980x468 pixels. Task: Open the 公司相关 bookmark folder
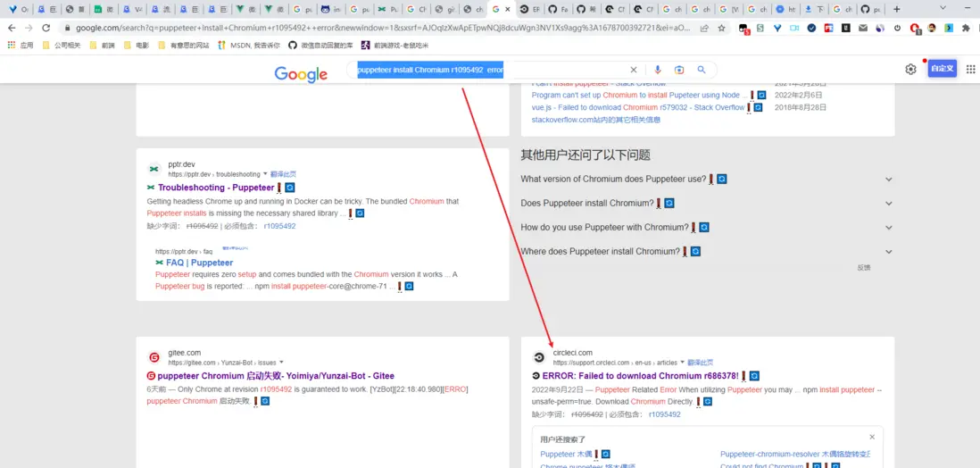tap(62, 45)
